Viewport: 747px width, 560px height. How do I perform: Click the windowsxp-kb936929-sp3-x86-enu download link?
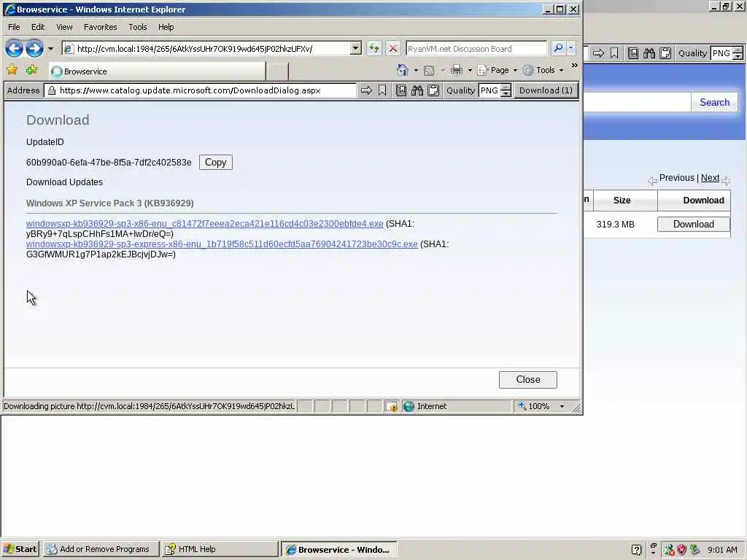(x=205, y=223)
